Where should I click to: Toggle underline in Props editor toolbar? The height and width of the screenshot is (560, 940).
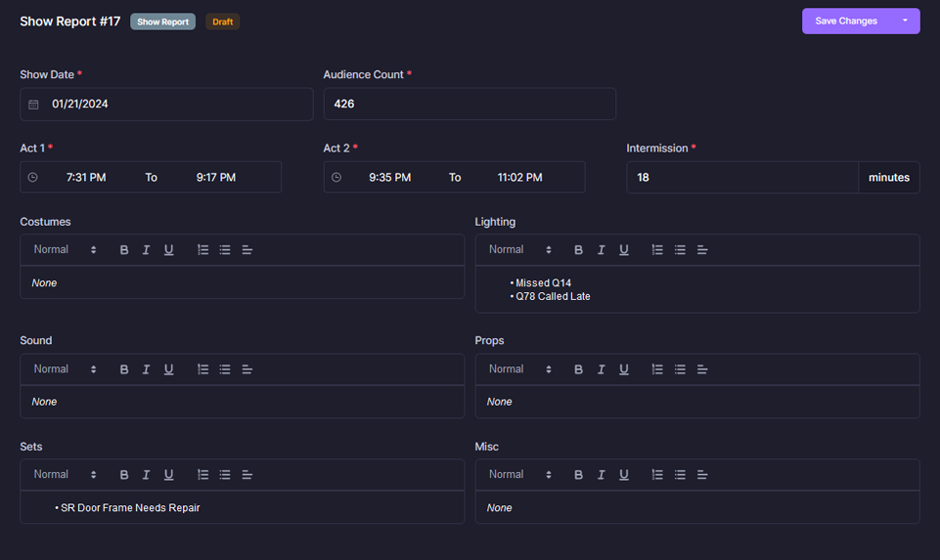pos(624,369)
